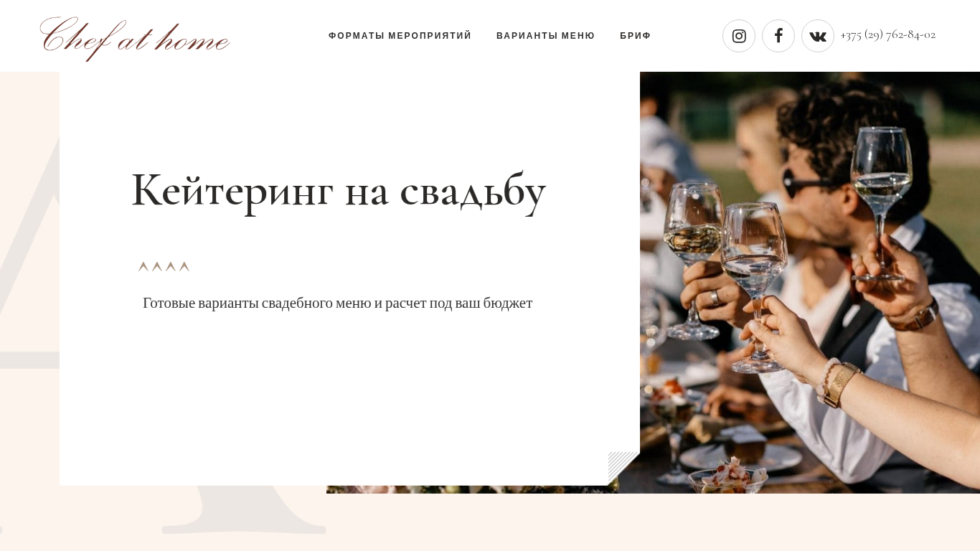Call the phone number +375 (29) 762-84-02
Image resolution: width=980 pixels, height=551 pixels.
[x=888, y=34]
